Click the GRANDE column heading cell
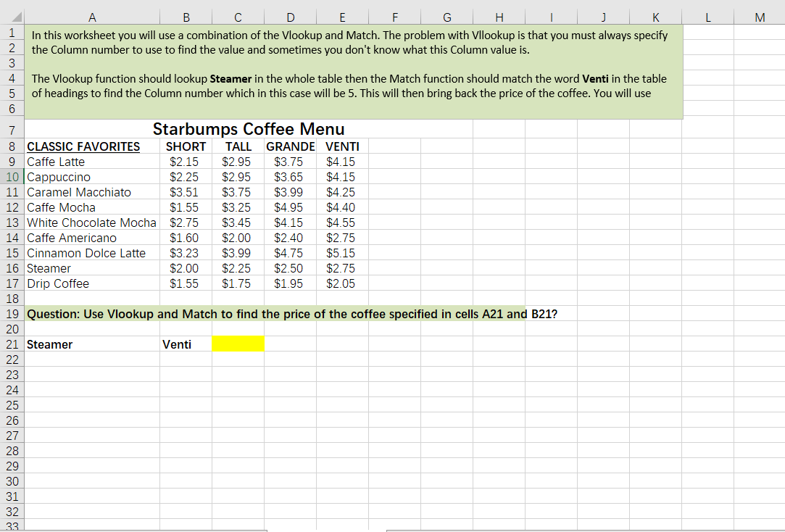The width and height of the screenshot is (785, 532). pyautogui.click(x=290, y=146)
